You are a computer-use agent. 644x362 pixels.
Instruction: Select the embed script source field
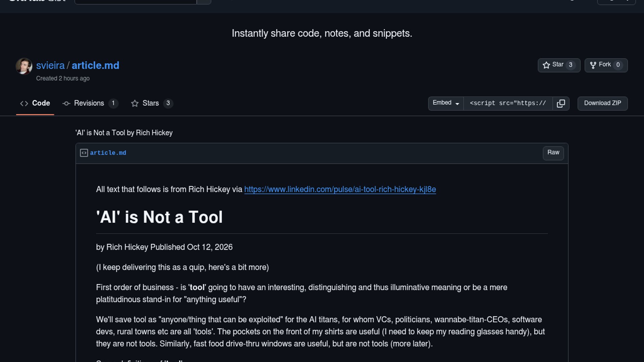[x=508, y=103]
